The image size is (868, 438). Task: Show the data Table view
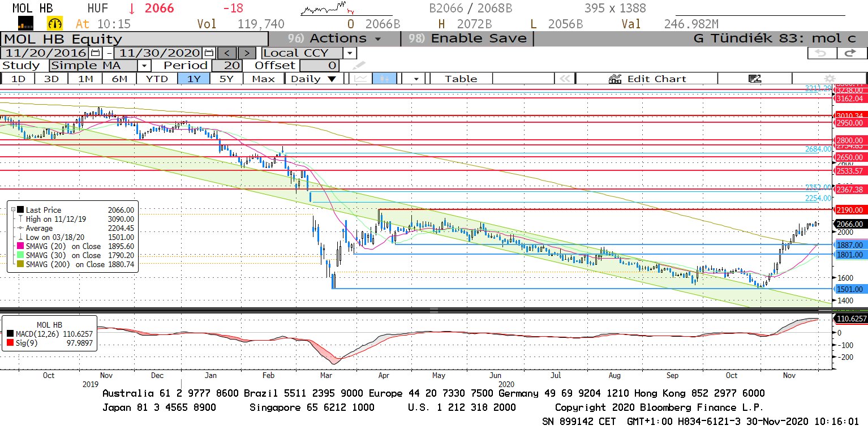pos(461,79)
